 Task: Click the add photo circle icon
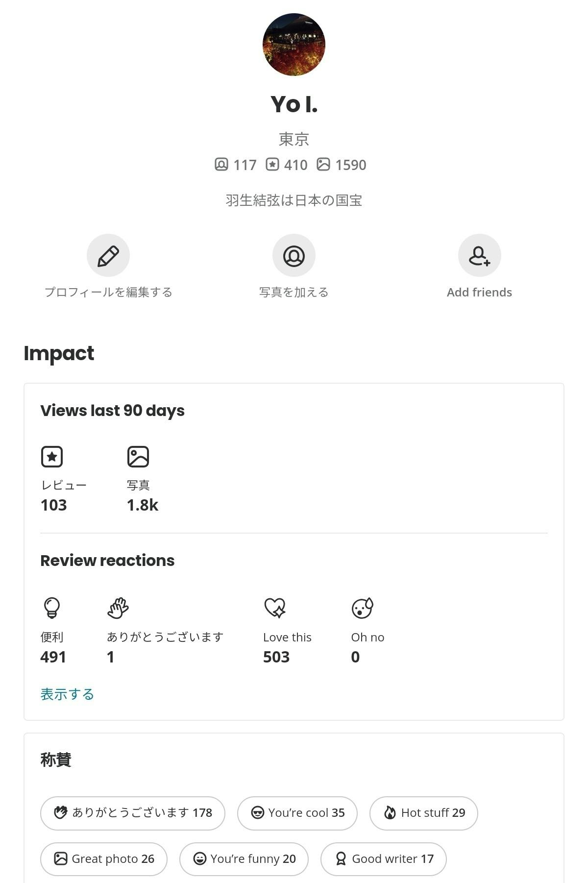click(x=294, y=255)
